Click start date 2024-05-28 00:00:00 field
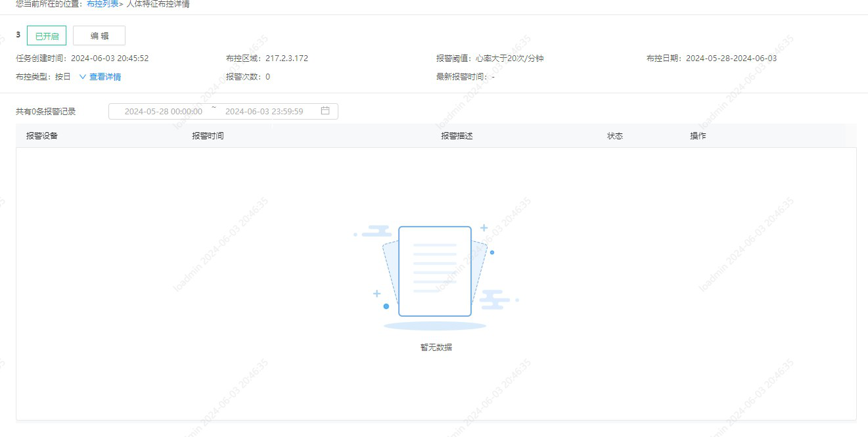The width and height of the screenshot is (868, 437). [164, 112]
